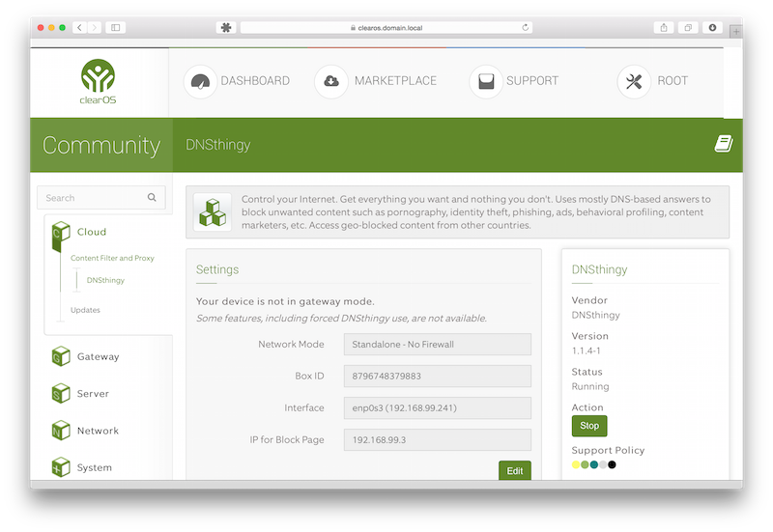Stop the DNSthingy service
This screenshot has width=773, height=532.
[589, 426]
